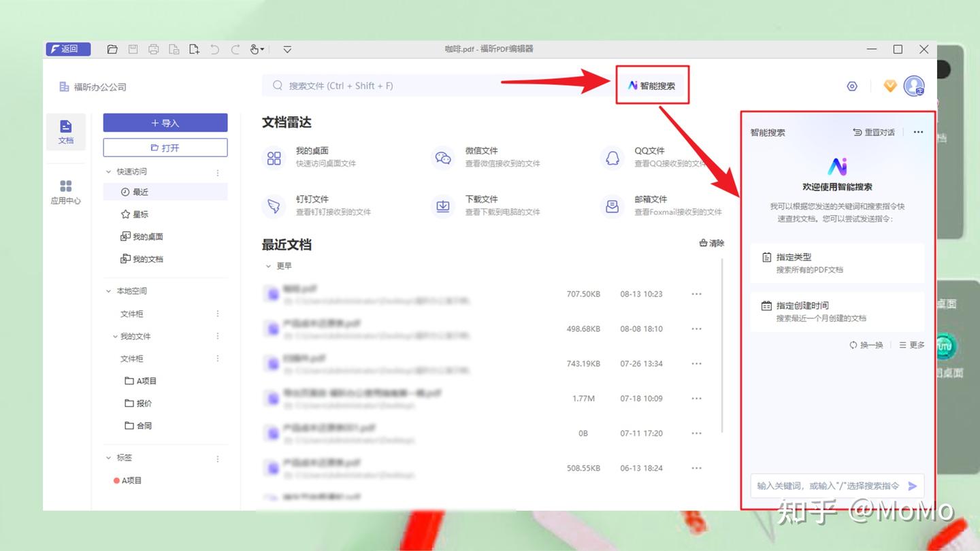Click the recent documents list scrollbar

[x=722, y=346]
